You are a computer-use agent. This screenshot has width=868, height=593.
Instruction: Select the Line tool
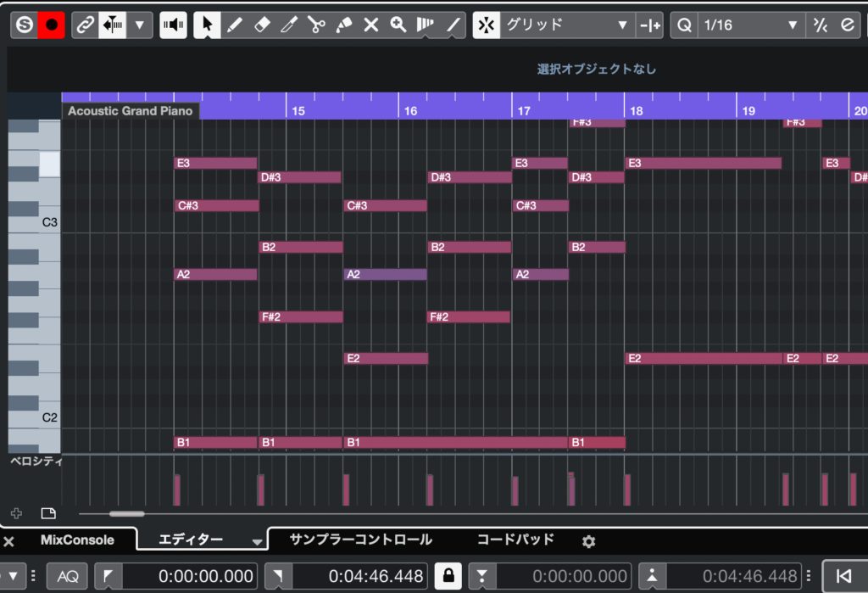tap(453, 25)
